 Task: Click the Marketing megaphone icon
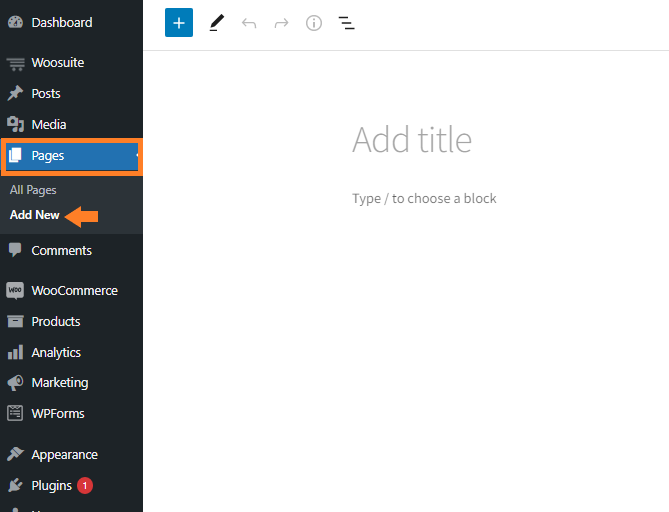pyautogui.click(x=15, y=383)
